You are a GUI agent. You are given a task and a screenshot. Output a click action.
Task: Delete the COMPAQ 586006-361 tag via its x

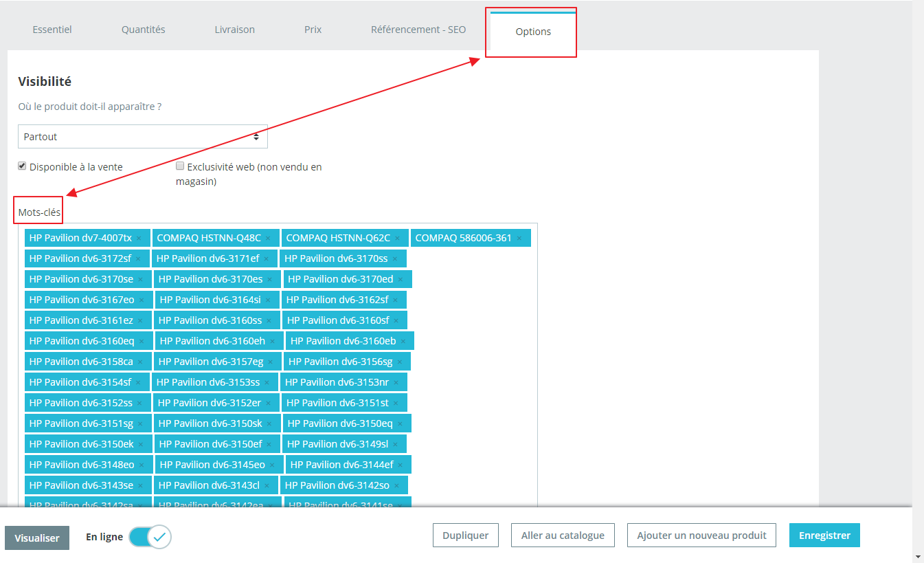tap(519, 239)
